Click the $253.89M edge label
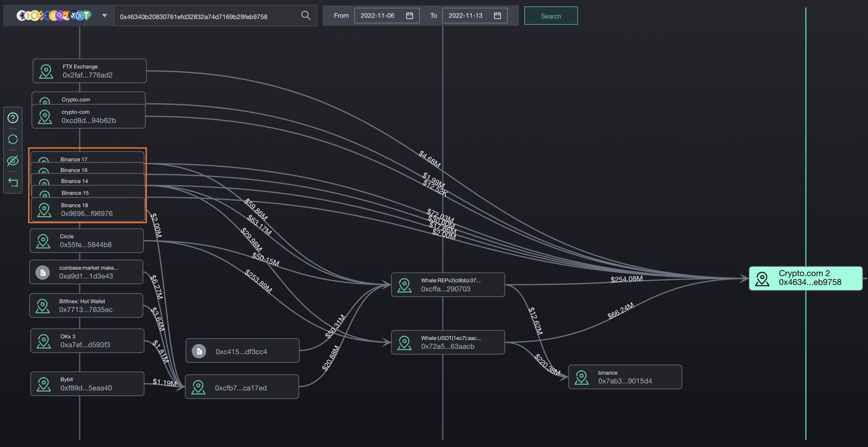Viewport: 868px width, 447px height. coord(258,281)
